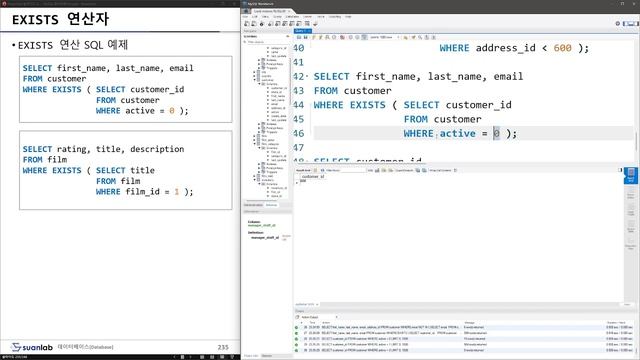Open Query Stats in result side panel
The image size is (640, 360).
pos(631,227)
